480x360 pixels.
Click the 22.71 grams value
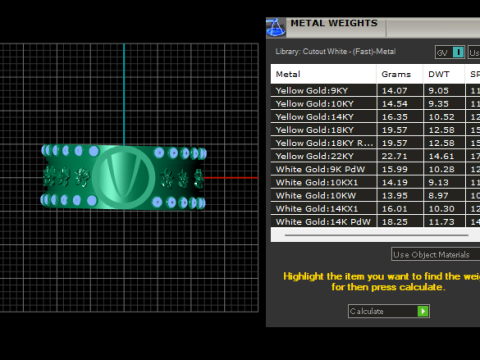(x=395, y=156)
